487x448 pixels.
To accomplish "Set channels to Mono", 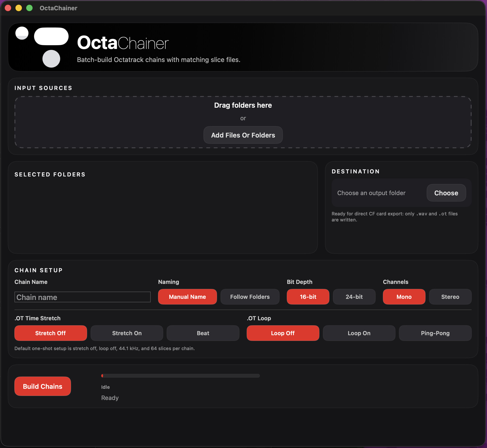I will click(x=404, y=297).
